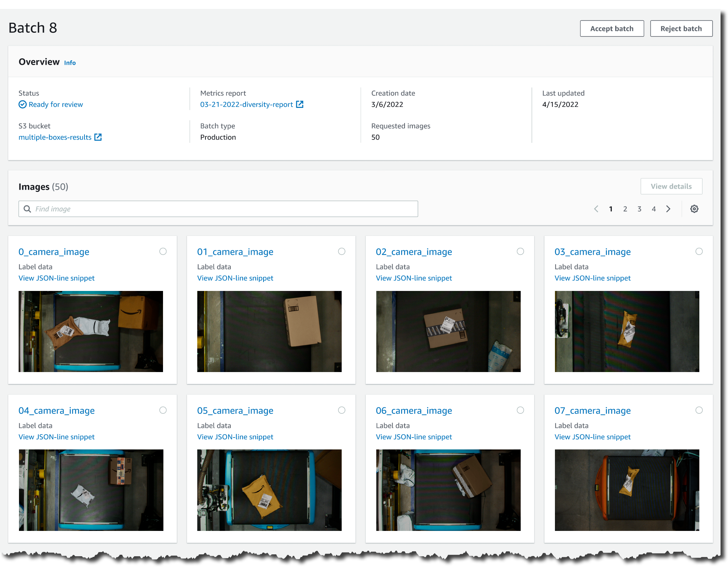Select the 0_camera_image radio button
This screenshot has height=567, width=728.
(163, 252)
